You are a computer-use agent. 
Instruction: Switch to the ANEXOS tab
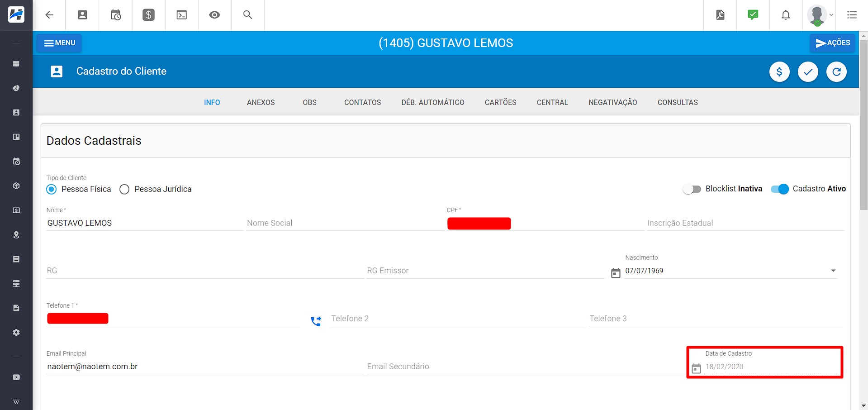(x=261, y=102)
